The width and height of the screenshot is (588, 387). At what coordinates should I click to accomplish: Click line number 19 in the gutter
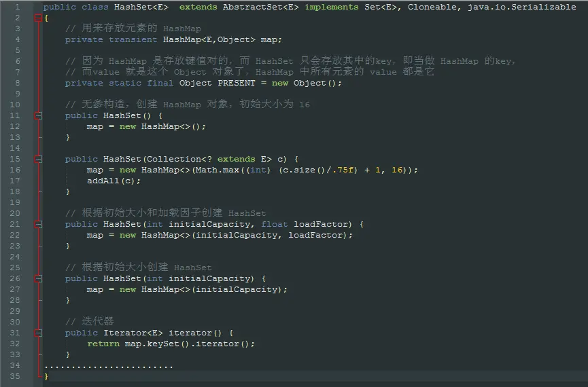pos(15,202)
